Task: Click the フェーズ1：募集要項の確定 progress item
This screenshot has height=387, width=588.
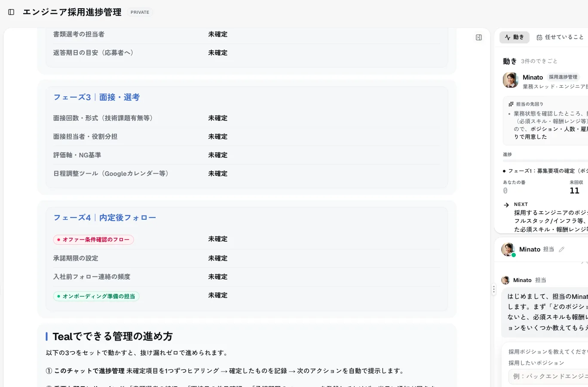Action: pyautogui.click(x=545, y=171)
